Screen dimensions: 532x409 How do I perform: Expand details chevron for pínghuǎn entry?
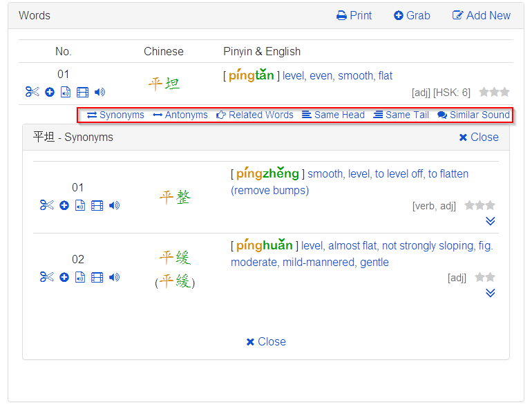point(491,293)
